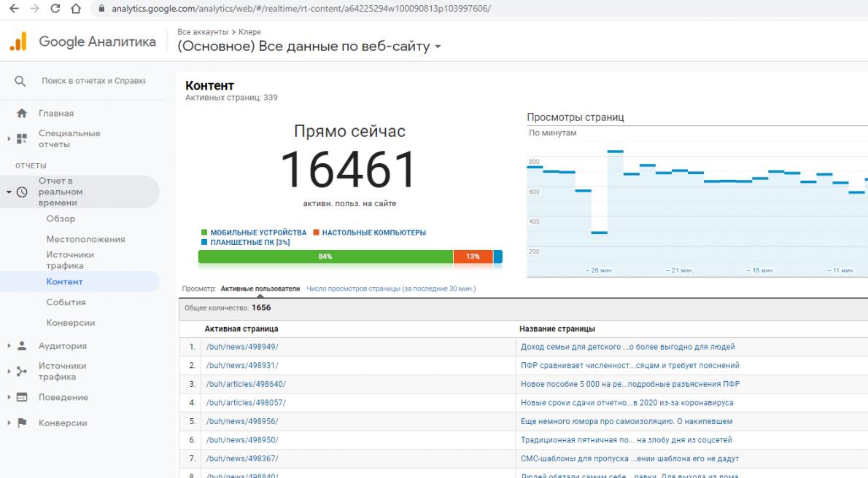Click the 'Название страницы' column header

(557, 329)
